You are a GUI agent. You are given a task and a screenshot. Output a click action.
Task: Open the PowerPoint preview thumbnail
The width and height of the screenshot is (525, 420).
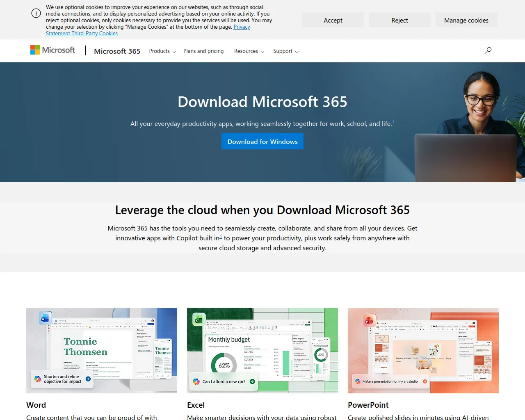[x=423, y=351]
